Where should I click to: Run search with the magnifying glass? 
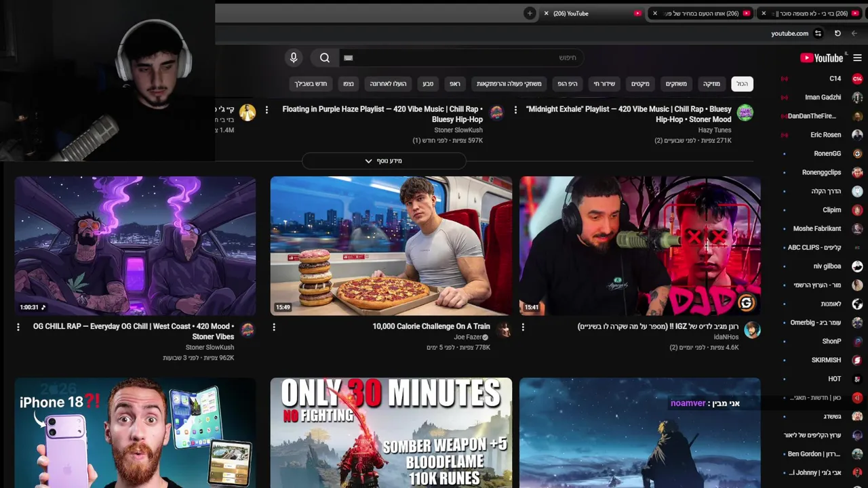325,58
